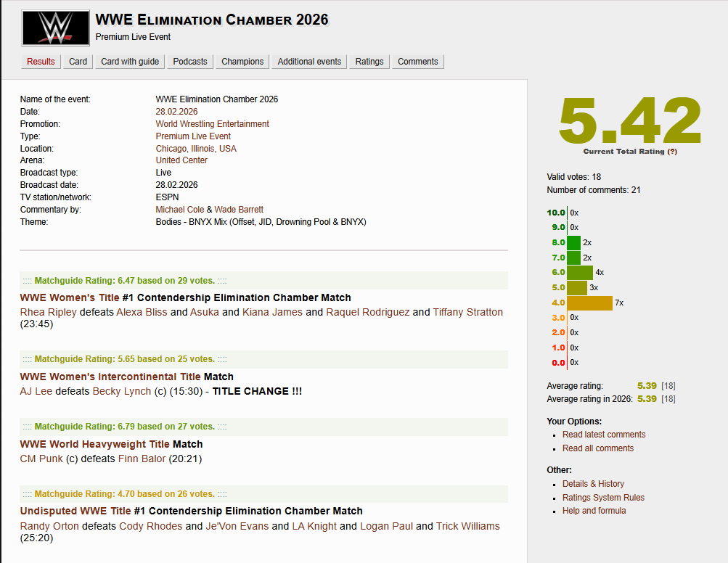728x563 pixels.
Task: Click the CM Punk wrestler link
Action: tap(41, 459)
